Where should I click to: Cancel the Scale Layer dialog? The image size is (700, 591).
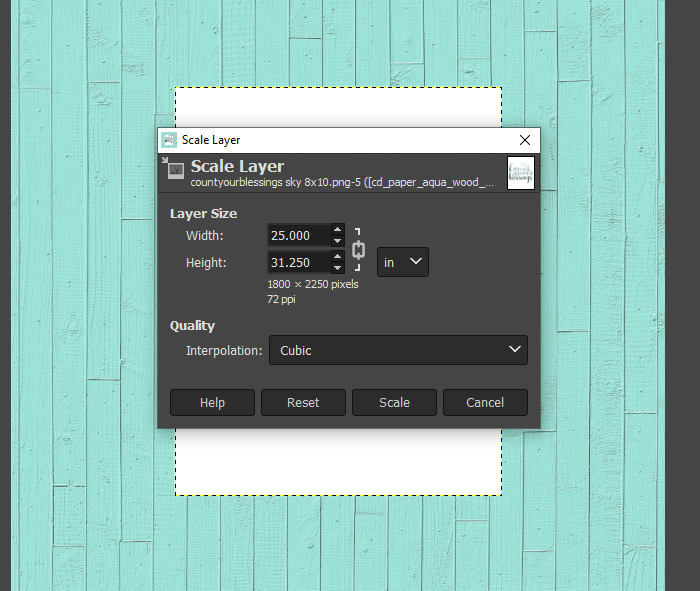[x=485, y=402]
